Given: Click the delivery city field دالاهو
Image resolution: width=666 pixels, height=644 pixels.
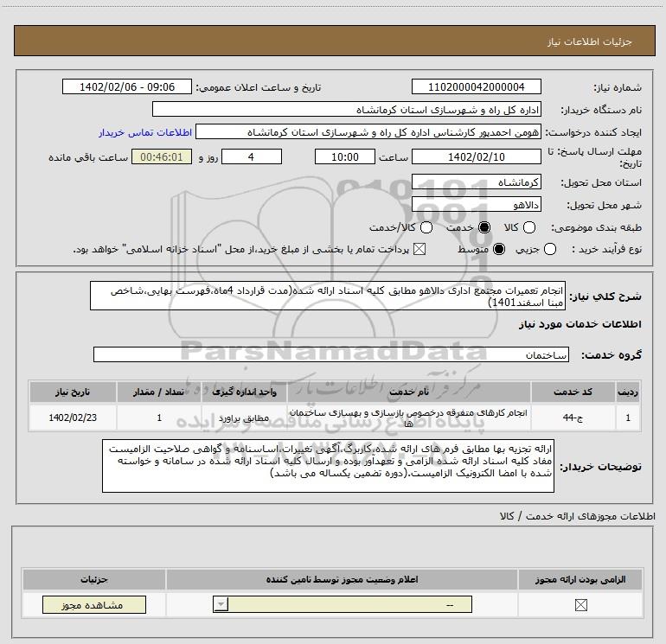Looking at the screenshot, I should pos(476,205).
